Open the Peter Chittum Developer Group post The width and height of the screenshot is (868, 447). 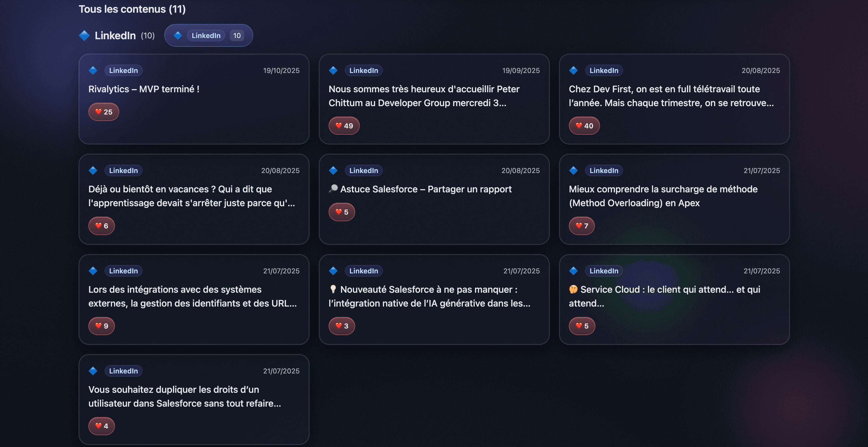424,96
